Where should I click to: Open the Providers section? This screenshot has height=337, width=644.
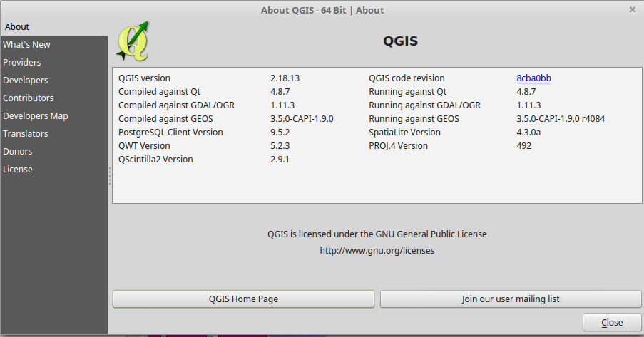(x=53, y=63)
